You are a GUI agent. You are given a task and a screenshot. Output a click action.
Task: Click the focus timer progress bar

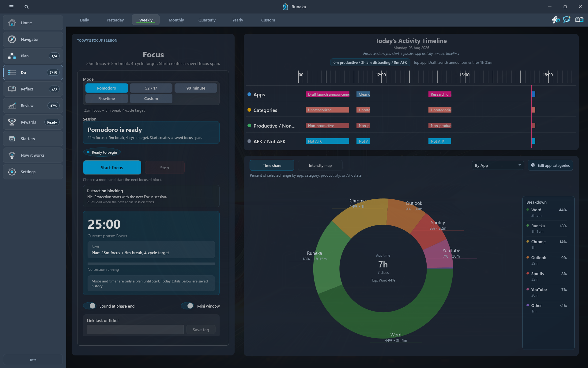point(151,263)
